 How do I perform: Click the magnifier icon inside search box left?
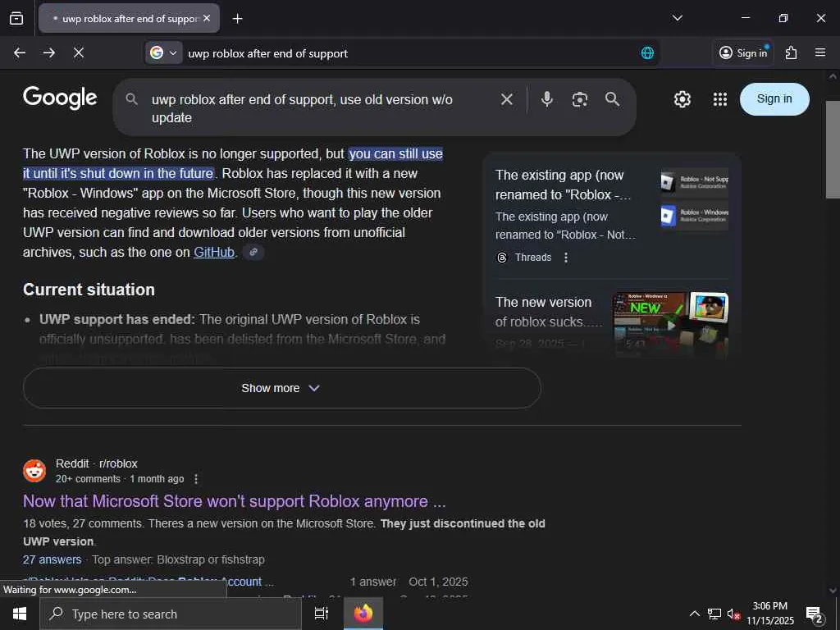pos(132,99)
